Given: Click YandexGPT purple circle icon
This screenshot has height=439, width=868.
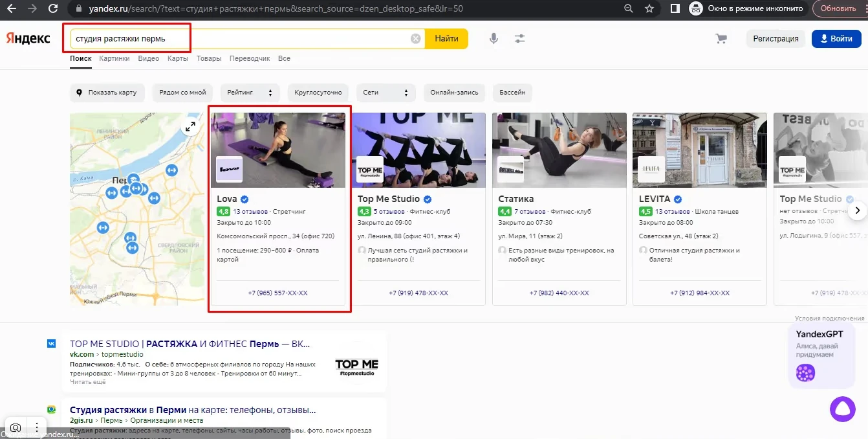Looking at the screenshot, I should 805,373.
